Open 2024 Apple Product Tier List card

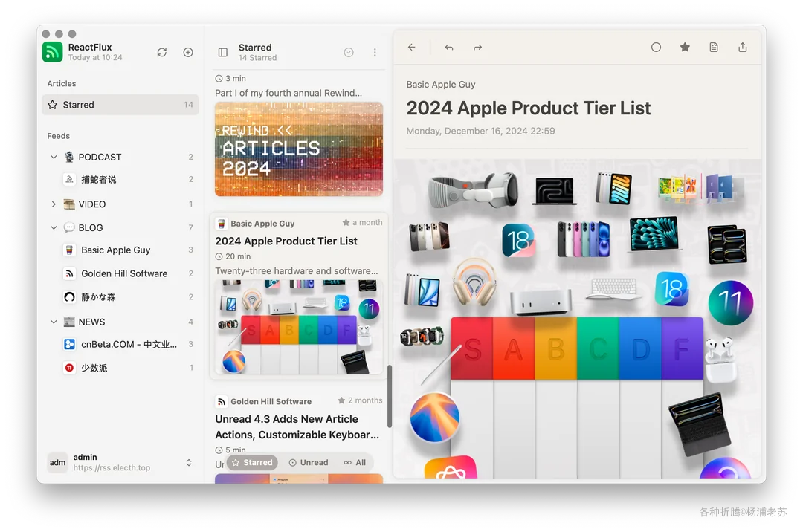pos(299,296)
